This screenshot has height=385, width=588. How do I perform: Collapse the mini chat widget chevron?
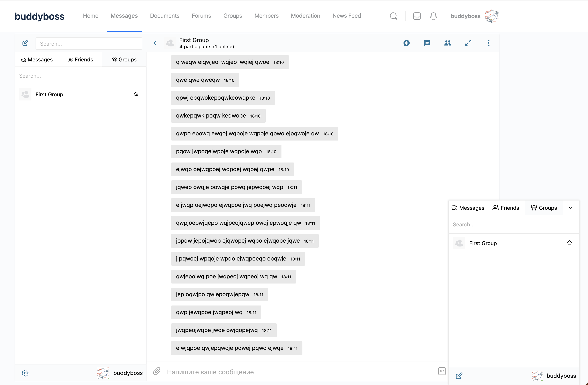pos(570,208)
